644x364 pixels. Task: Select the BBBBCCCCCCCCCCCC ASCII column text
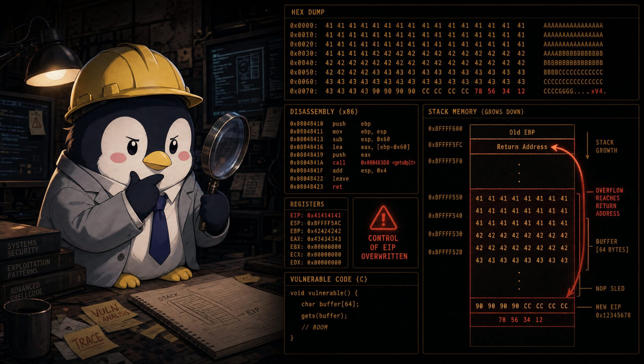pos(573,72)
